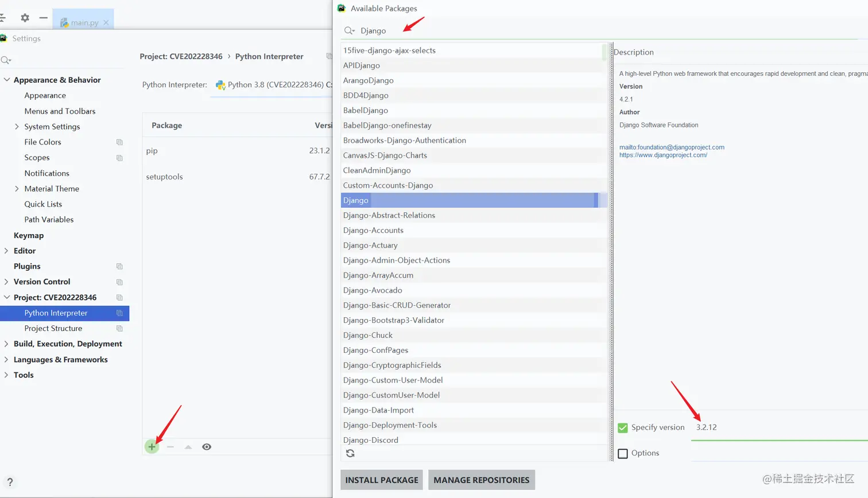This screenshot has width=868, height=498.
Task: Open the mailto foundation@djangoproject.com link
Action: 672,147
